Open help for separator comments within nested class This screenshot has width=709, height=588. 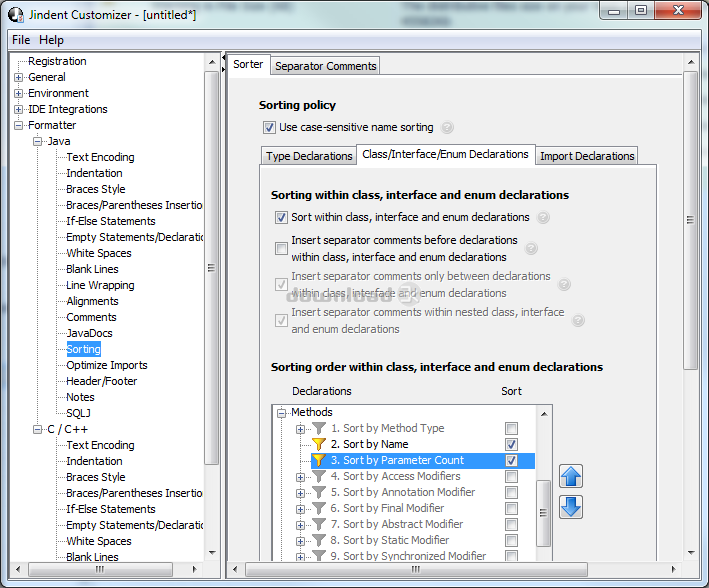(578, 321)
